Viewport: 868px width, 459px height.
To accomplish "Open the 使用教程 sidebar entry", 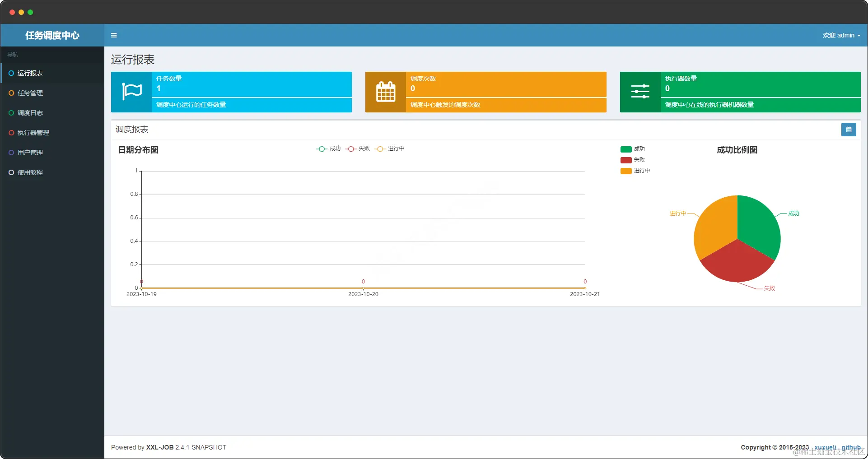I will [x=52, y=172].
